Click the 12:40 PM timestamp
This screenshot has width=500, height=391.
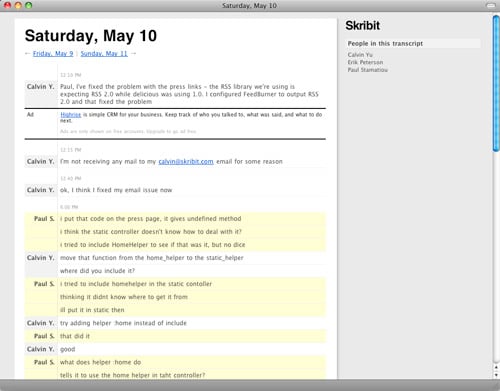71,178
